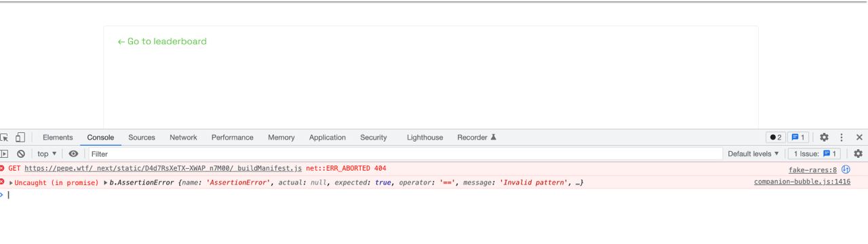The image size is (868, 244).
Task: Open the _buildManifest.js URL link
Action: (163, 168)
